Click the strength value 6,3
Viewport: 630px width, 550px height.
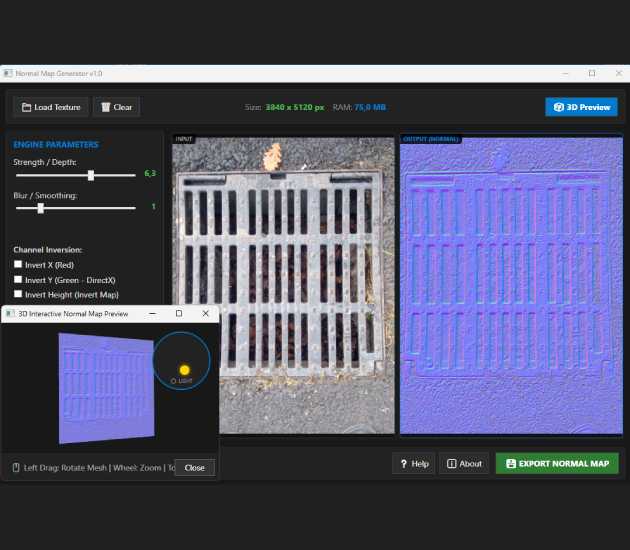pyautogui.click(x=150, y=174)
